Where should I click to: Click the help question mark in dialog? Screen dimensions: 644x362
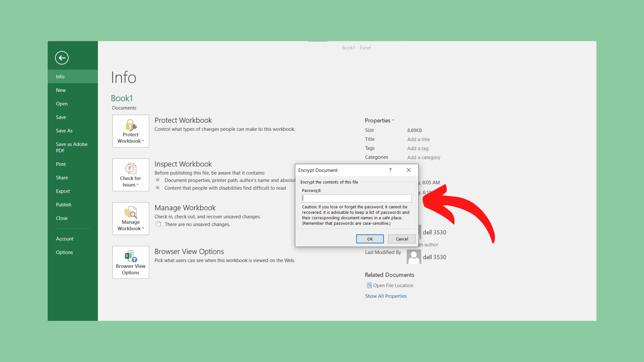tap(390, 170)
